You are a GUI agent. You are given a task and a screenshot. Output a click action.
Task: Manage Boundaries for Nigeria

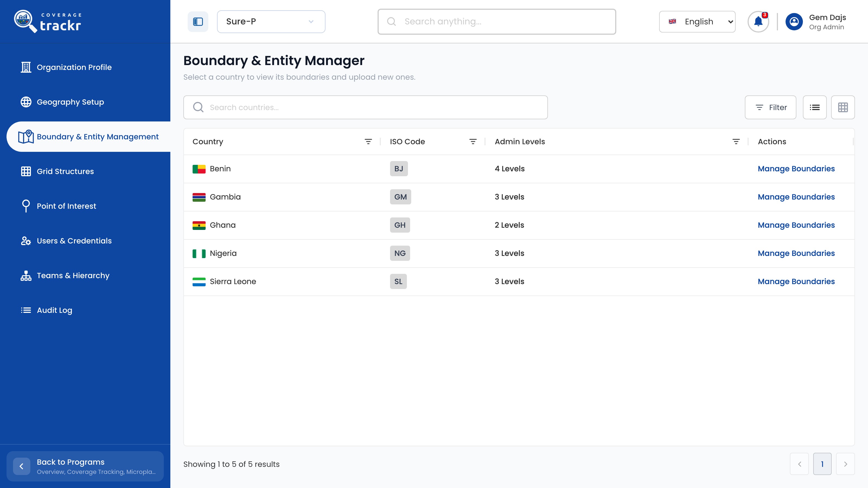point(796,253)
